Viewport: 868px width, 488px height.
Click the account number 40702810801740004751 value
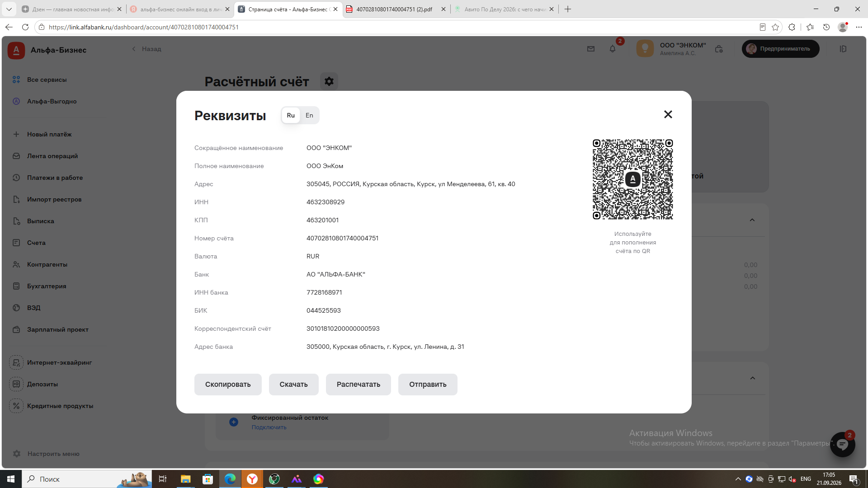point(342,238)
